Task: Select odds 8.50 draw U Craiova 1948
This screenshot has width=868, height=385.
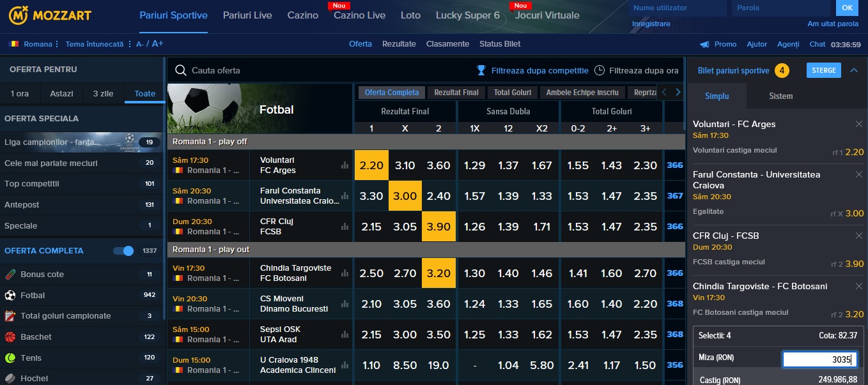Action: click(405, 365)
